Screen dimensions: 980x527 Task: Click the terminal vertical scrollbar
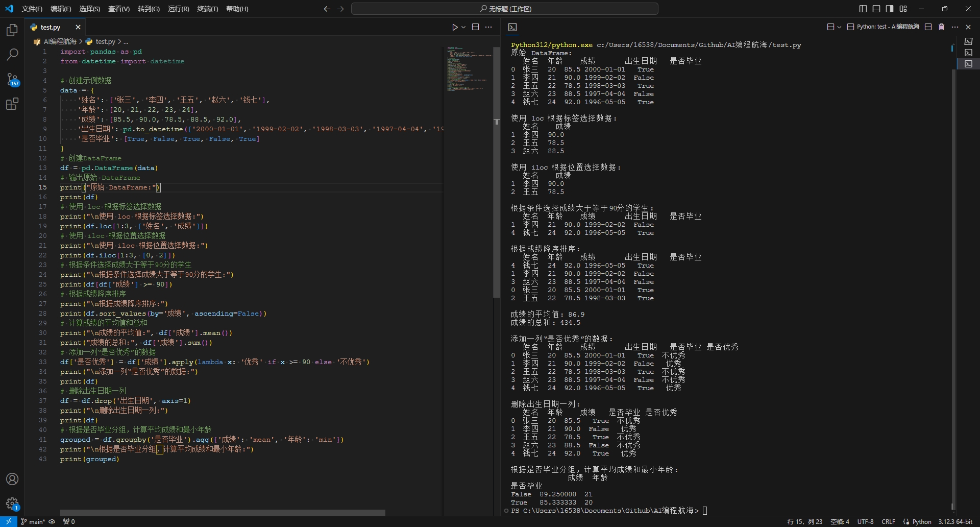tap(952, 286)
